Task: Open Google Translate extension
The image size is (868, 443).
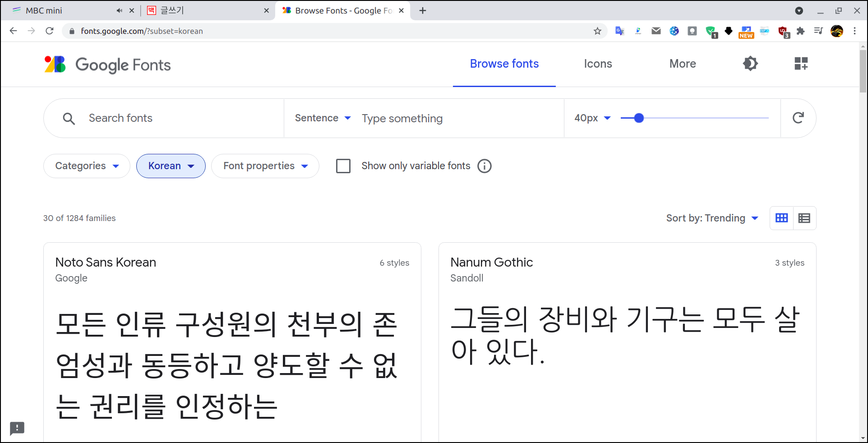Action: pyautogui.click(x=620, y=31)
